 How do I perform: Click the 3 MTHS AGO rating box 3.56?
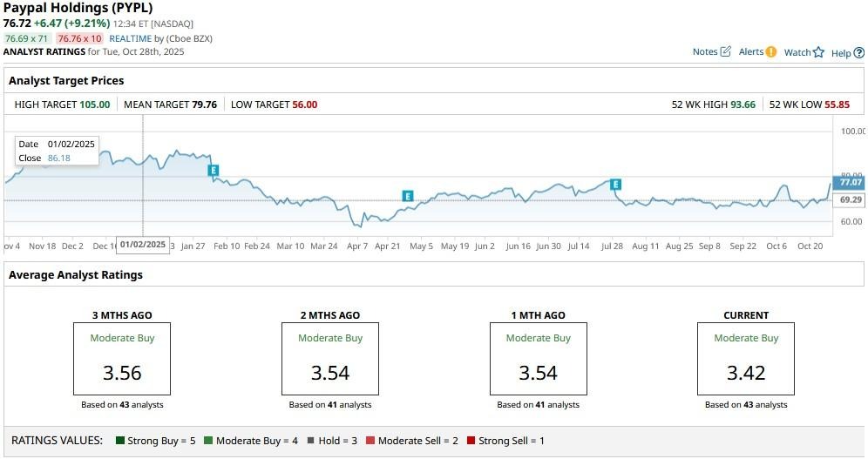coord(122,358)
